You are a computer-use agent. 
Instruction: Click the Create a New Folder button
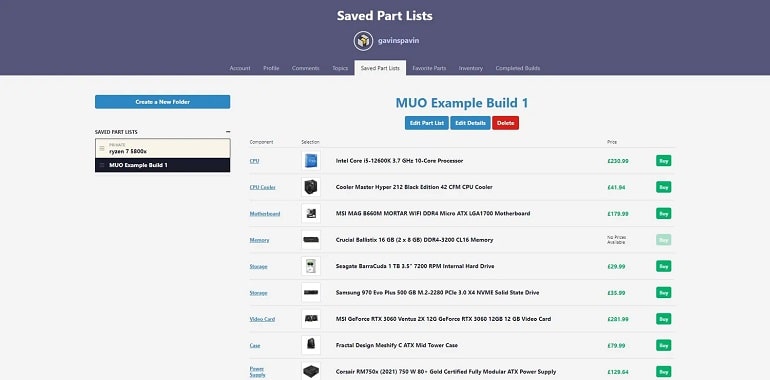coord(163,102)
